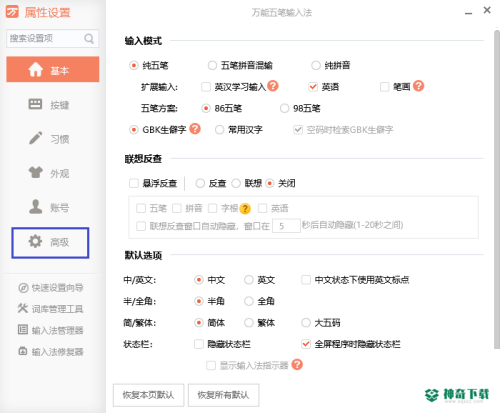Image resolution: width=500 pixels, height=413 pixels.
Task: Uncheck the 英语 extended input checkbox
Action: click(313, 87)
